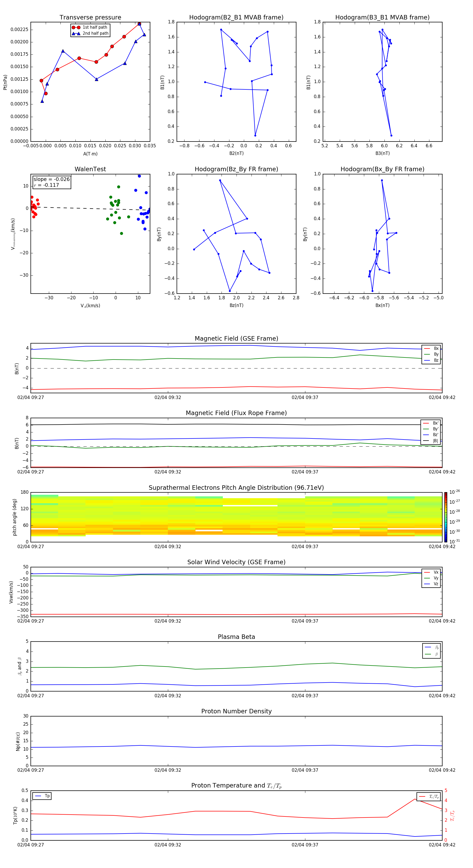Screen dimensions: 473x868
Task: Click the "Proton Temperature and Te/Tp" title
Action: tap(236, 786)
